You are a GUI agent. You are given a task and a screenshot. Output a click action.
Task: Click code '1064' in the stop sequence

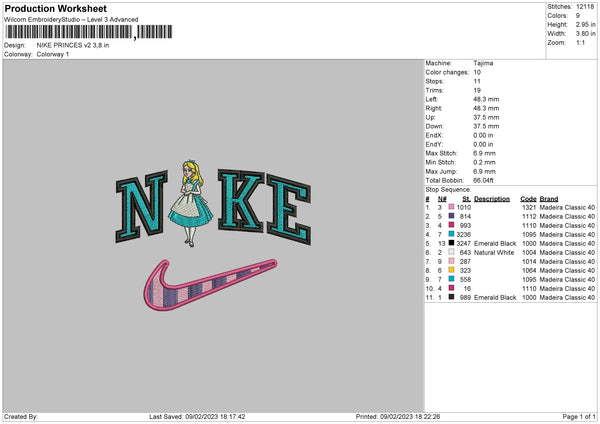pos(529,271)
